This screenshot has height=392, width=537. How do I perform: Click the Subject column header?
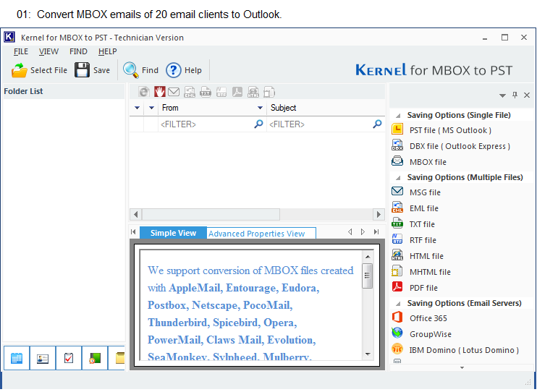(326, 108)
